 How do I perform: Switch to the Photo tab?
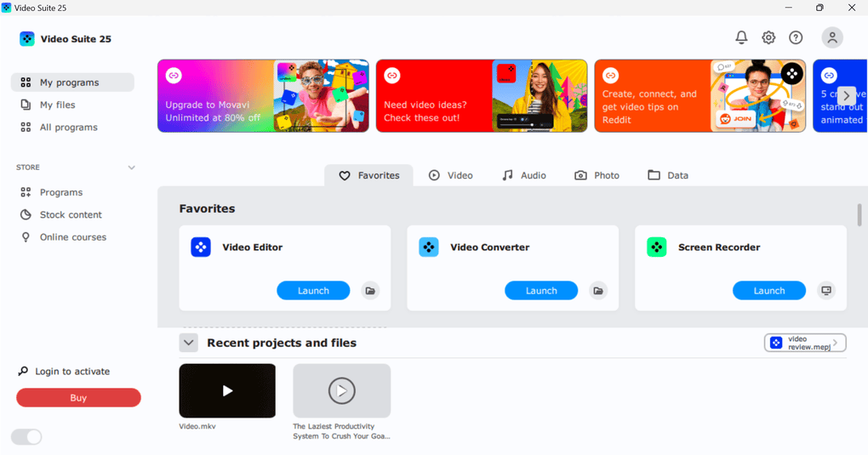click(597, 175)
